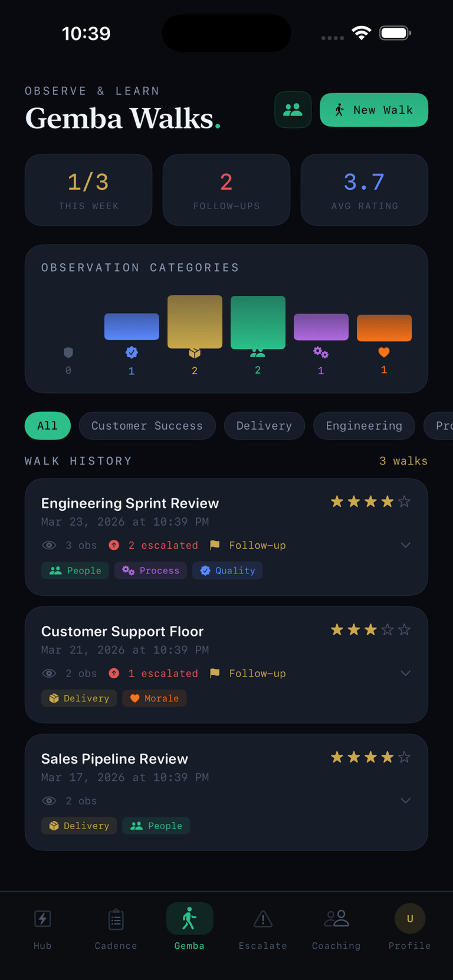Expand the Engineering Sprint Review walk

click(x=405, y=545)
